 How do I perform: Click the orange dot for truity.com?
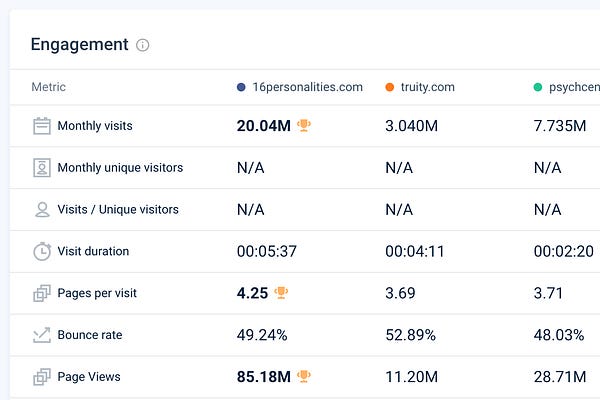[x=390, y=87]
